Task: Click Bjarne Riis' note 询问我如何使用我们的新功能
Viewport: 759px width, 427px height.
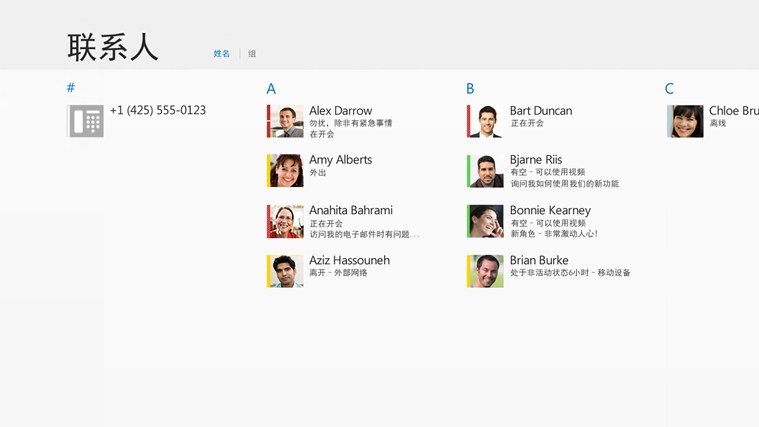Action: 565,183
